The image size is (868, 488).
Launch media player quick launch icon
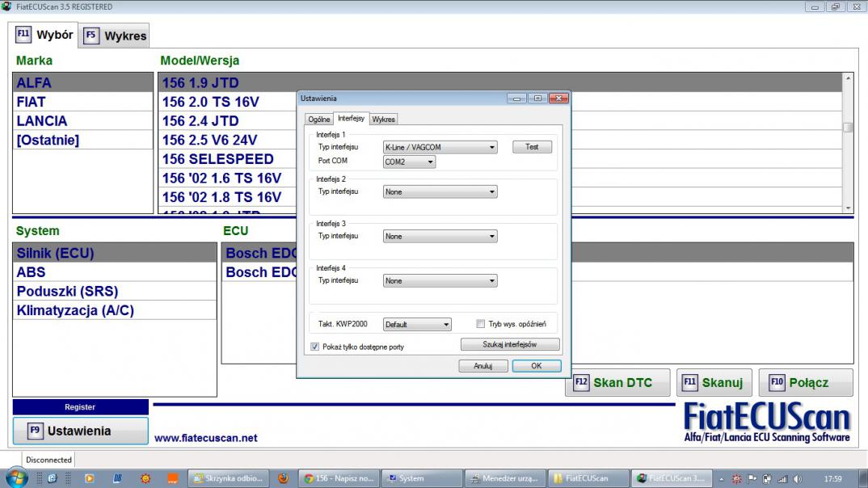[89, 478]
